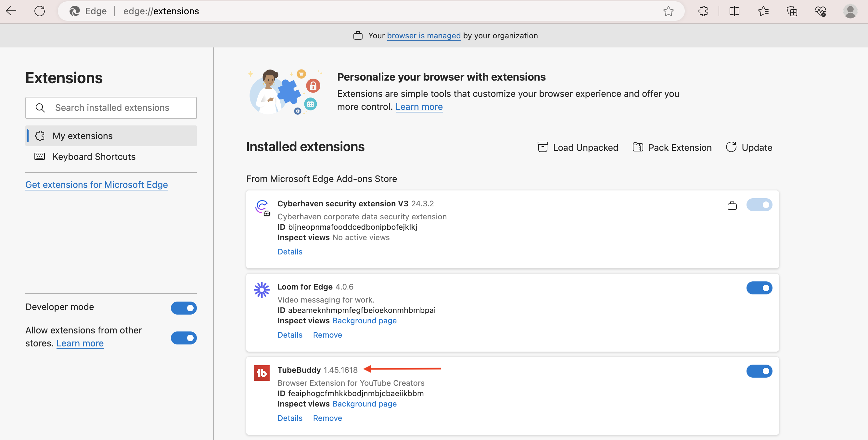Focus the Search installed extensions field
Viewport: 868px width, 440px height.
[x=111, y=108]
